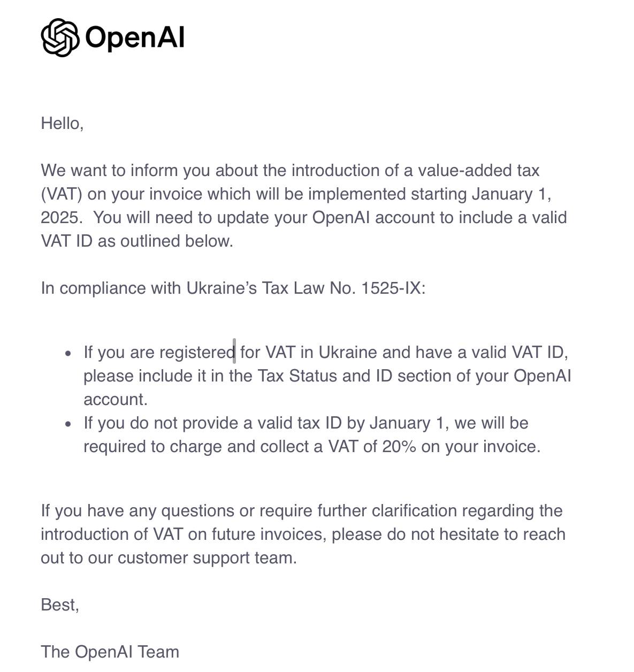Click 'VAT ID as outlined below' text
This screenshot has height=672, width=634.
click(x=137, y=241)
